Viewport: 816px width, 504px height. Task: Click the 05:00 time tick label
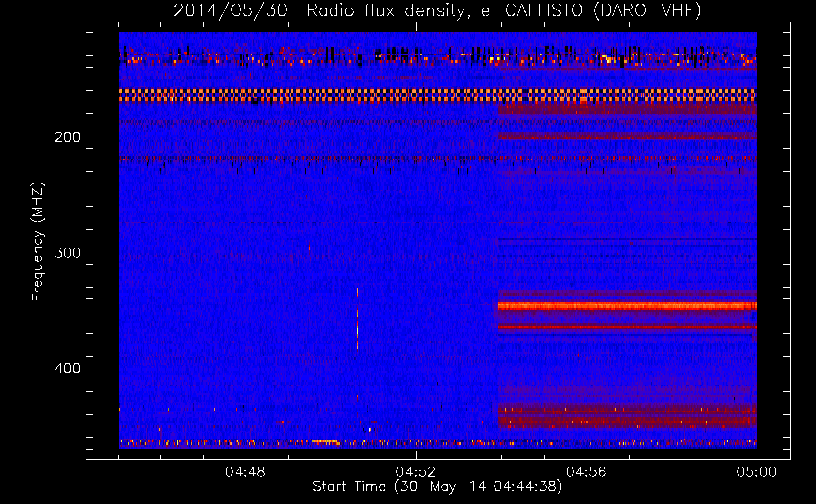tap(756, 472)
